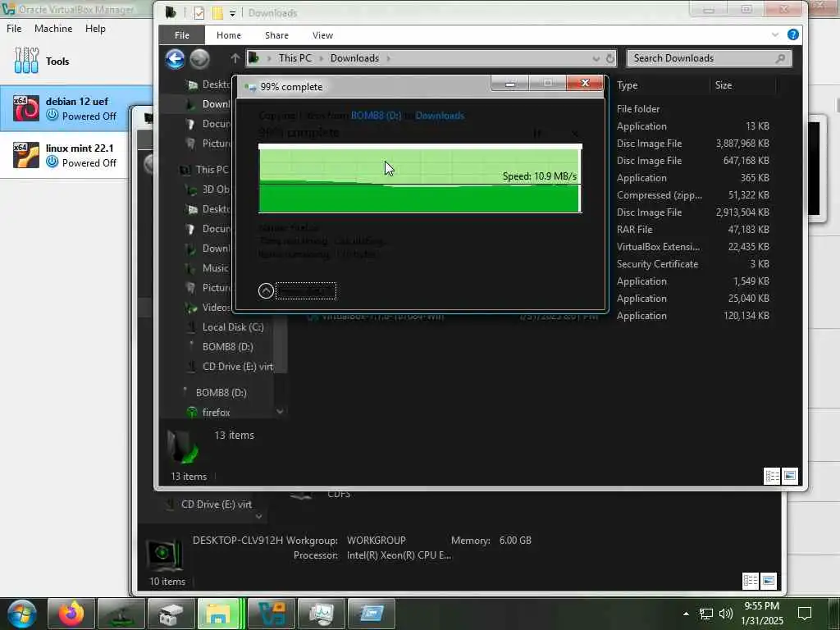Viewport: 840px width, 630px height.
Task: Select Local Disk (C:) in navigation pane
Action: tap(232, 327)
